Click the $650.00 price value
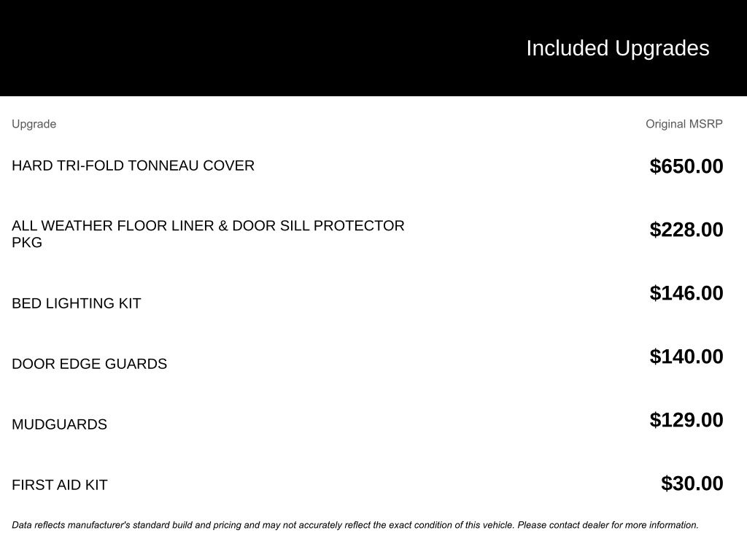Image resolution: width=747 pixels, height=560 pixels. 686,166
